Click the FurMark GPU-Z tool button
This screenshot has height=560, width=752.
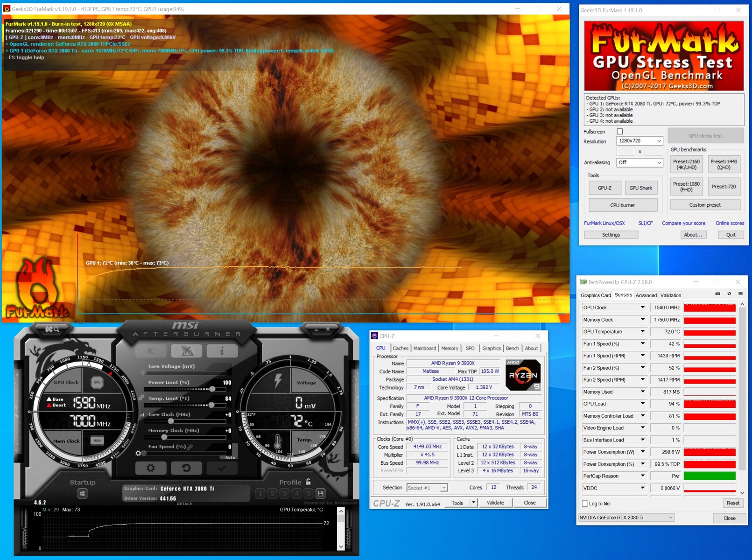[x=604, y=188]
